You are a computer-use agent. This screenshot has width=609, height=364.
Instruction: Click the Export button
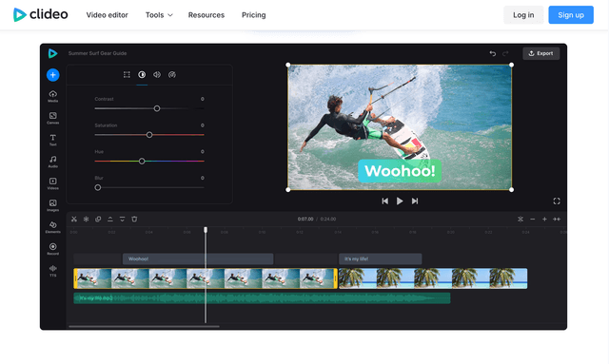[541, 53]
